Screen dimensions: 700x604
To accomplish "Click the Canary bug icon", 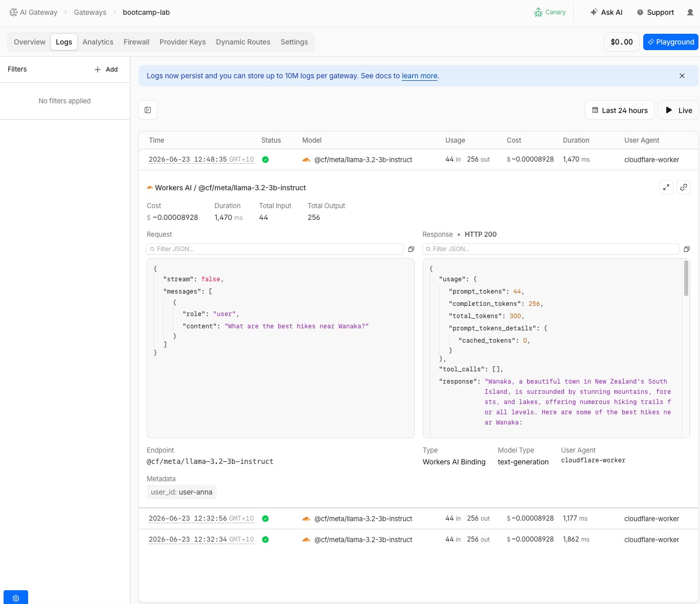I will tap(538, 12).
